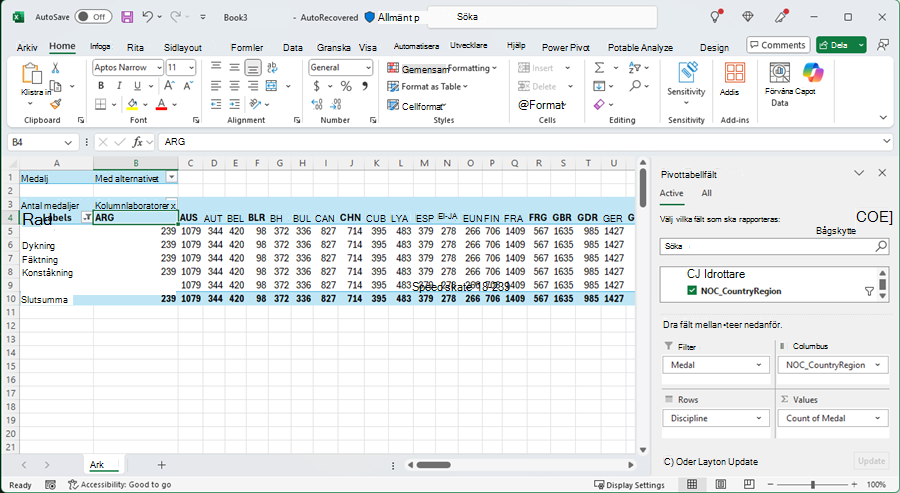
Task: Close the Pivottabellfält pane
Action: [x=882, y=173]
